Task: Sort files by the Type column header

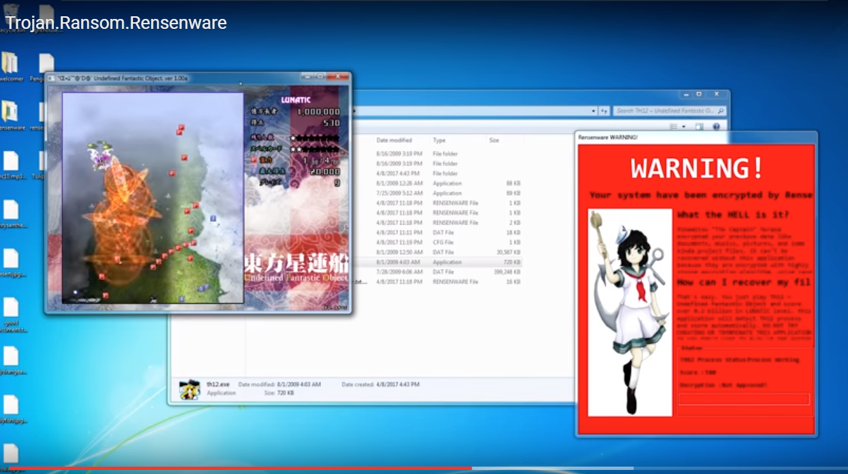Action: coord(439,140)
